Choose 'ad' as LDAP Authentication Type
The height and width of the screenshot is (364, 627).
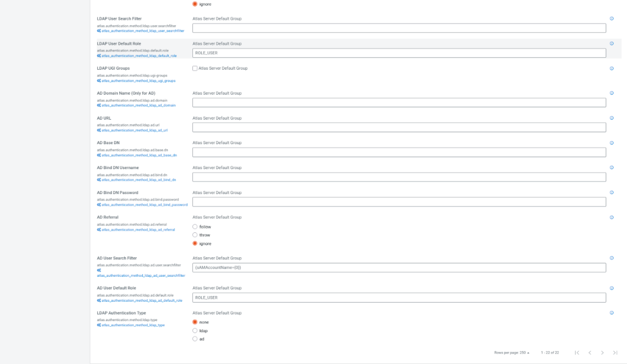[x=195, y=339]
